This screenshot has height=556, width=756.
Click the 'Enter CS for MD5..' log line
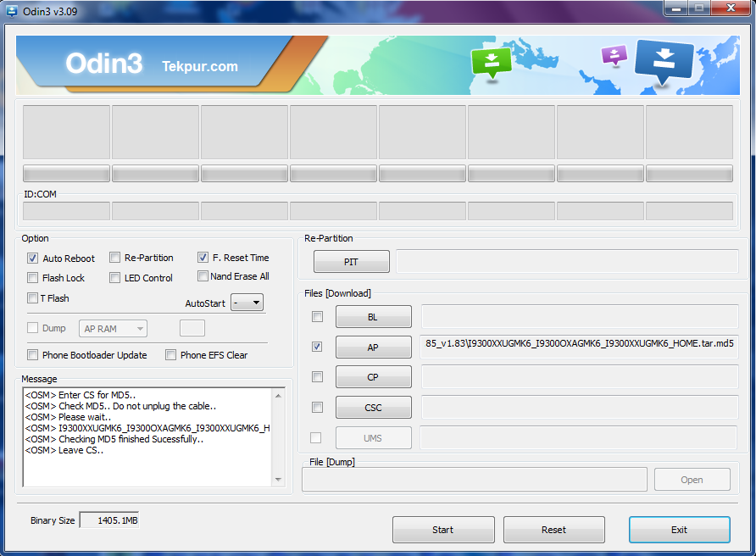[x=80, y=395]
